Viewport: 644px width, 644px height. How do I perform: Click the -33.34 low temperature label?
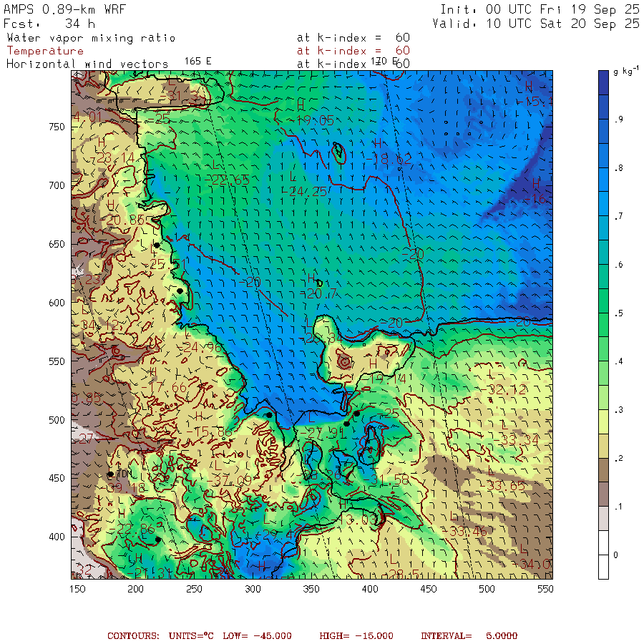[x=519, y=438]
